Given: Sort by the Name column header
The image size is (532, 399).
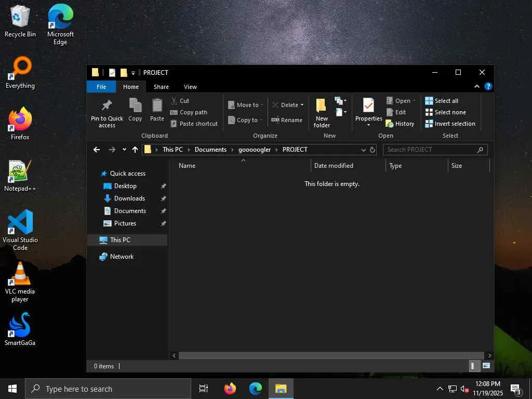Looking at the screenshot, I should pyautogui.click(x=243, y=166).
